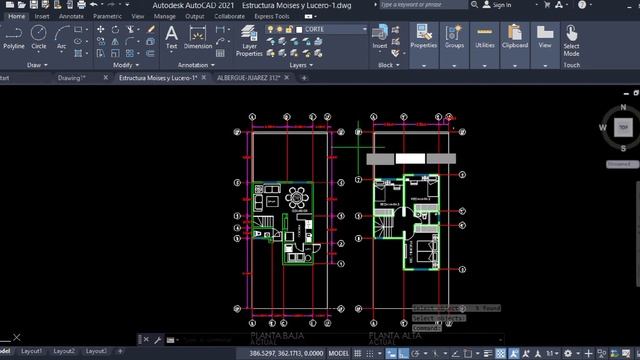Toggle snap mode in status bar
640x360 pixels.
click(370, 353)
